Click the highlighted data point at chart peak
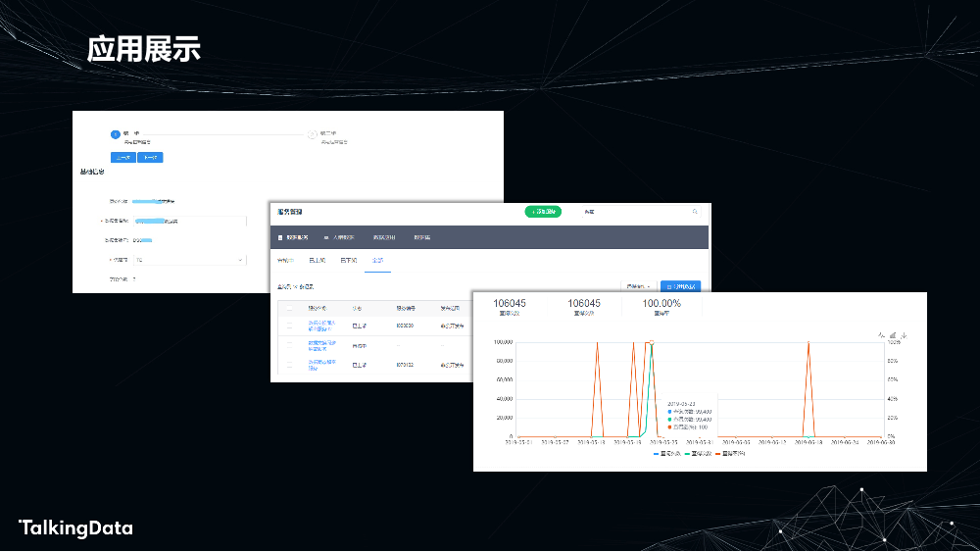Screen dimensions: 980x552 coord(652,342)
